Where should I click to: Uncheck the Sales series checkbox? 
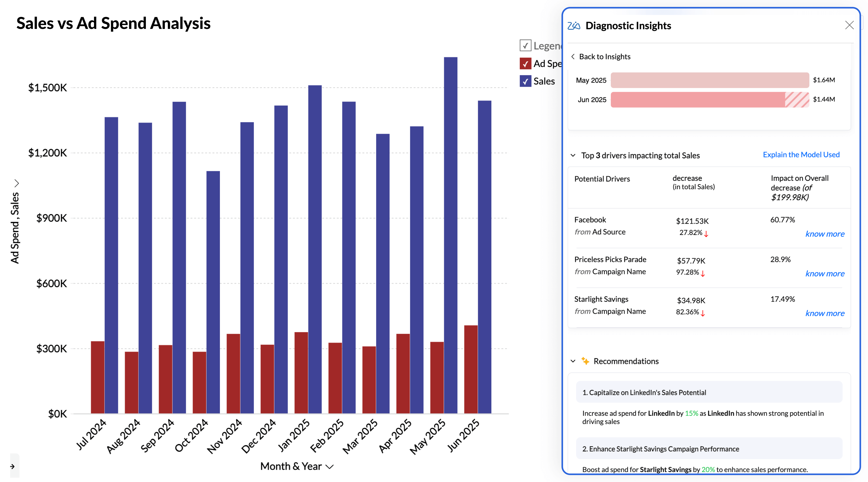525,81
